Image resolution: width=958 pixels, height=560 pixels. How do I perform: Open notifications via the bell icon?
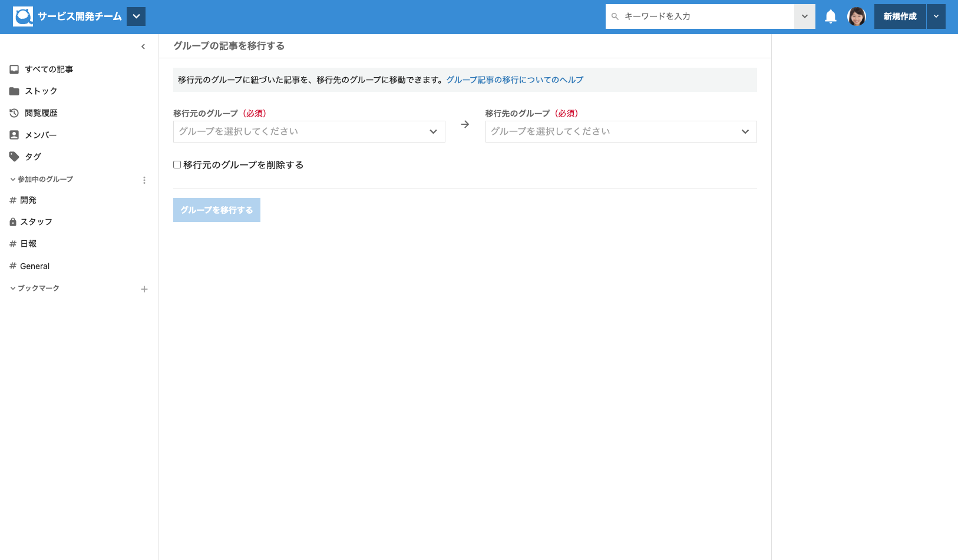click(x=831, y=16)
